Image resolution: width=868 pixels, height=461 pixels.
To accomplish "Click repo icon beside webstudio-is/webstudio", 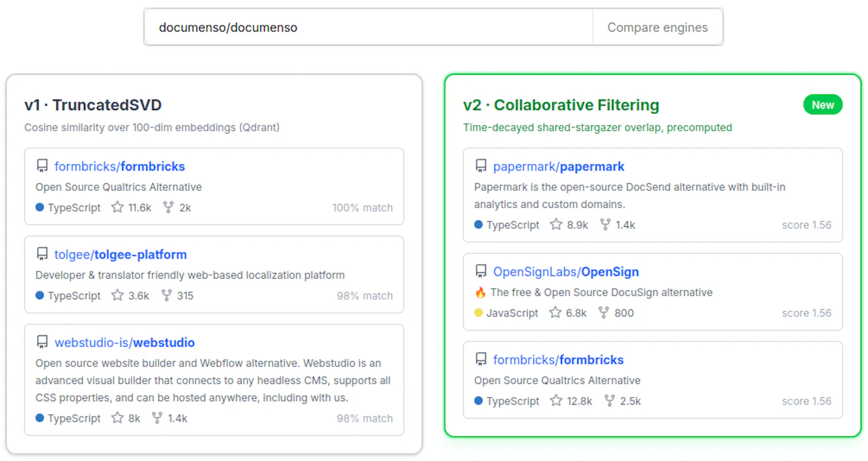I will (42, 342).
